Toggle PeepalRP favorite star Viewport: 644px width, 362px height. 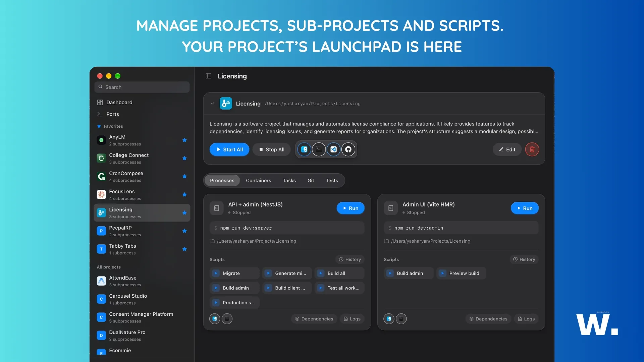pos(184,231)
